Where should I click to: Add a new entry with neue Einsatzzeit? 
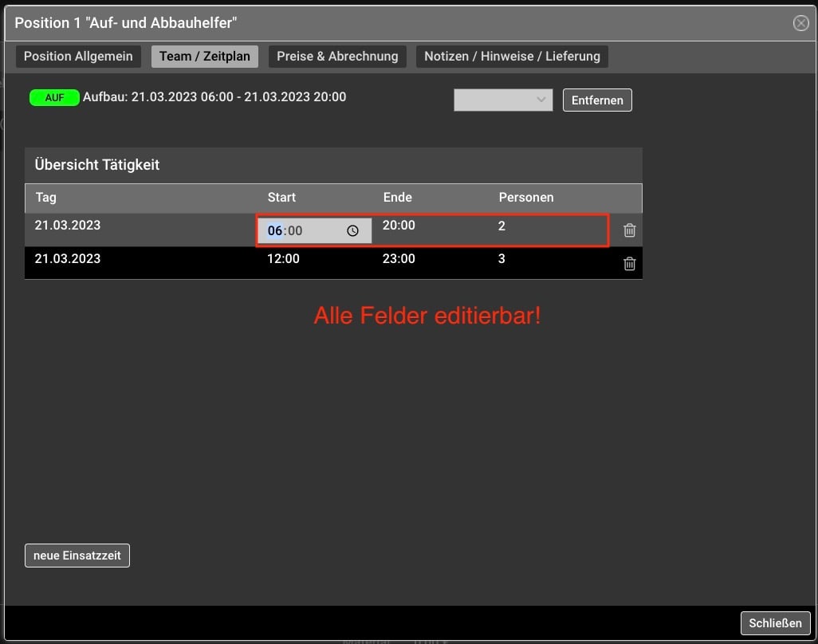(x=77, y=556)
